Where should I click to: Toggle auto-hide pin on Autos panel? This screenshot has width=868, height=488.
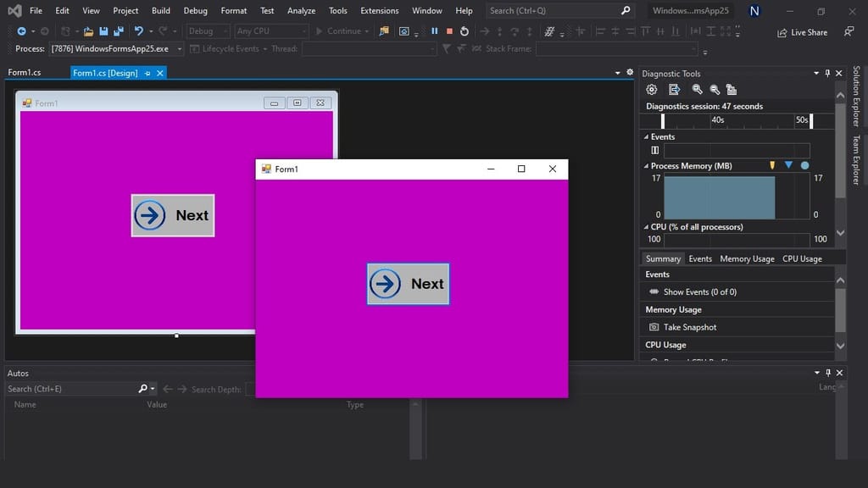[828, 373]
